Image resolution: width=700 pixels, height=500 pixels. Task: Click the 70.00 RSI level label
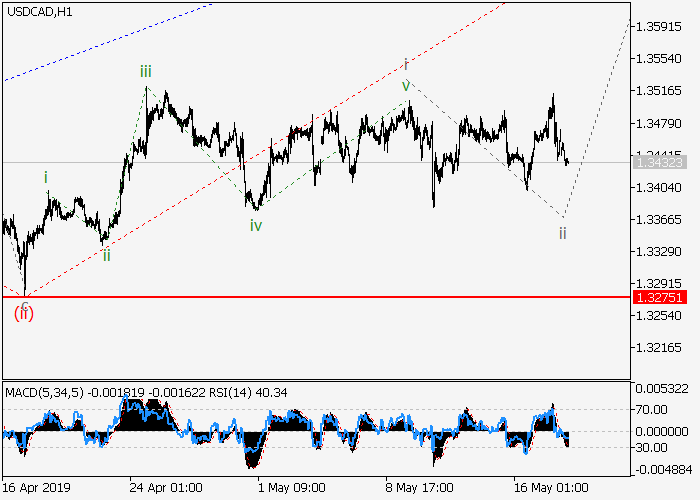[654, 409]
